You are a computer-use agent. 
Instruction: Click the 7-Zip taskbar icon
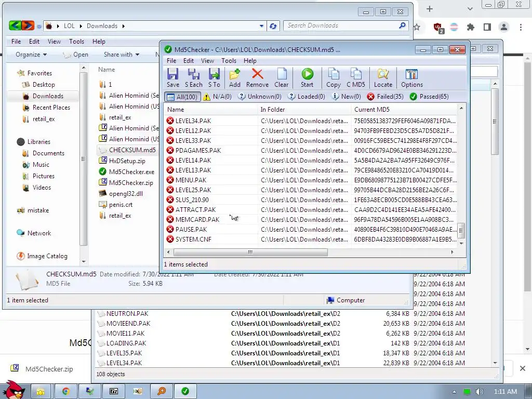(x=114, y=391)
